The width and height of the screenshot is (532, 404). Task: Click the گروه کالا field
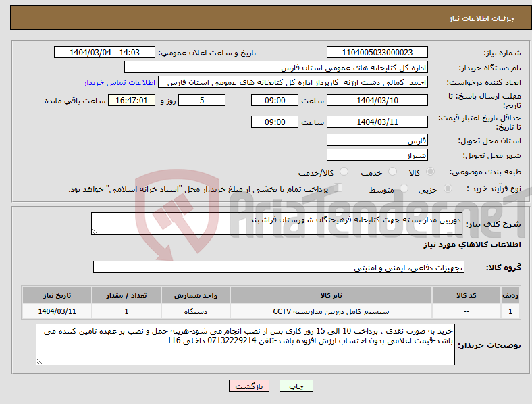(x=279, y=267)
